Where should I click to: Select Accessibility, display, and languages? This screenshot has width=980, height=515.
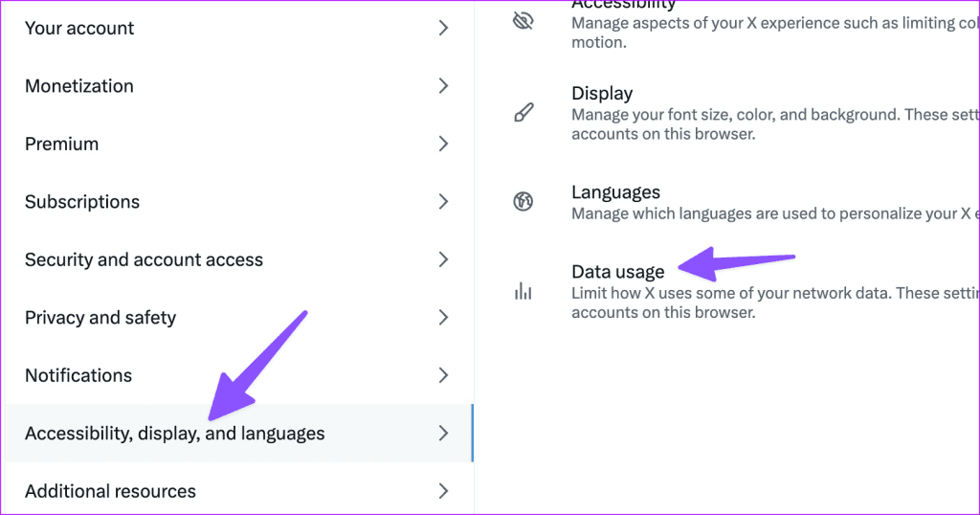(237, 433)
